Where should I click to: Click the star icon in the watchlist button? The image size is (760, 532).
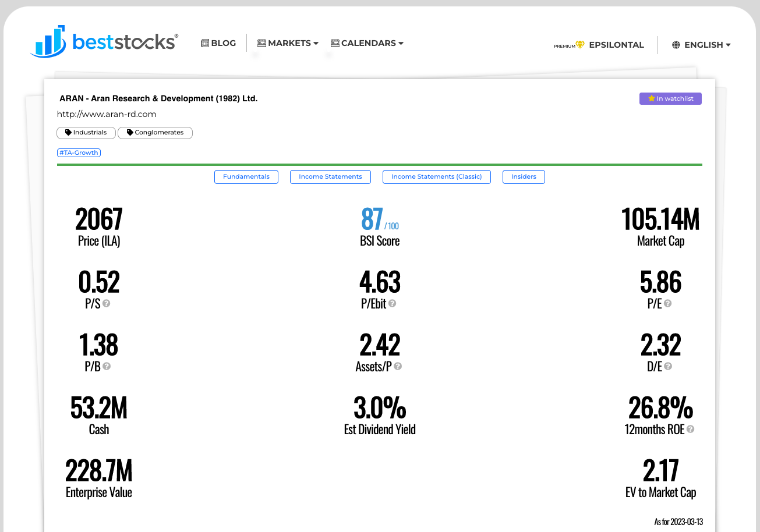[652, 98]
